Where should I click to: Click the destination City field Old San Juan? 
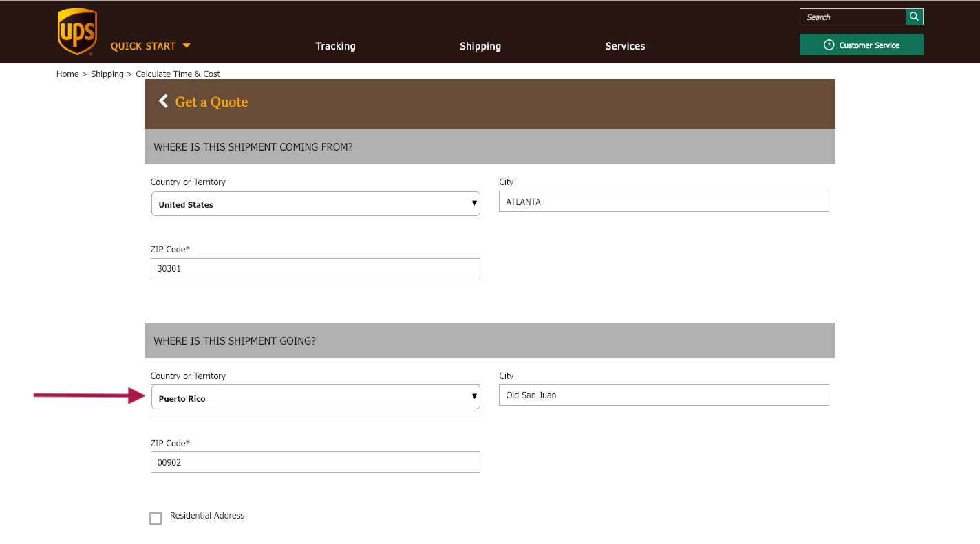pos(663,395)
